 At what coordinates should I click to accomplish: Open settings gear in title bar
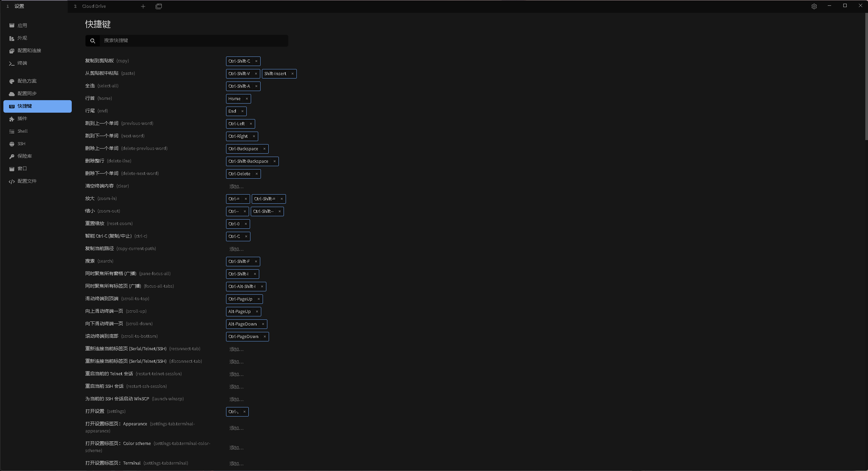tap(814, 6)
